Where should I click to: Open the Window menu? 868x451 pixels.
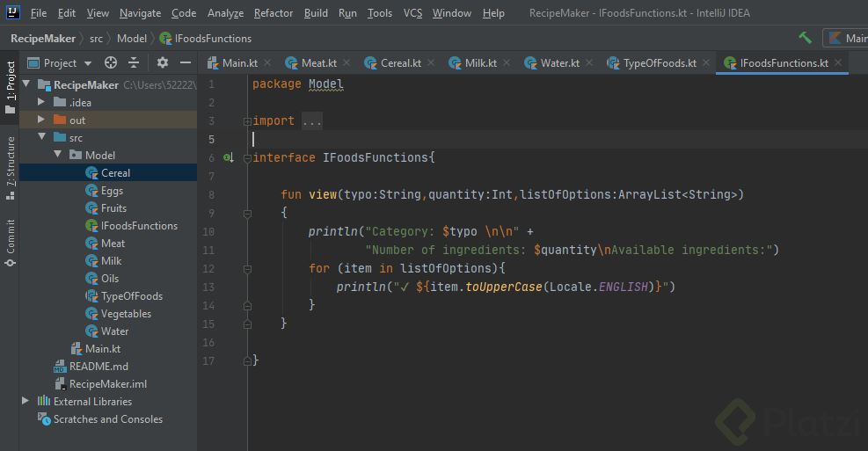(452, 12)
